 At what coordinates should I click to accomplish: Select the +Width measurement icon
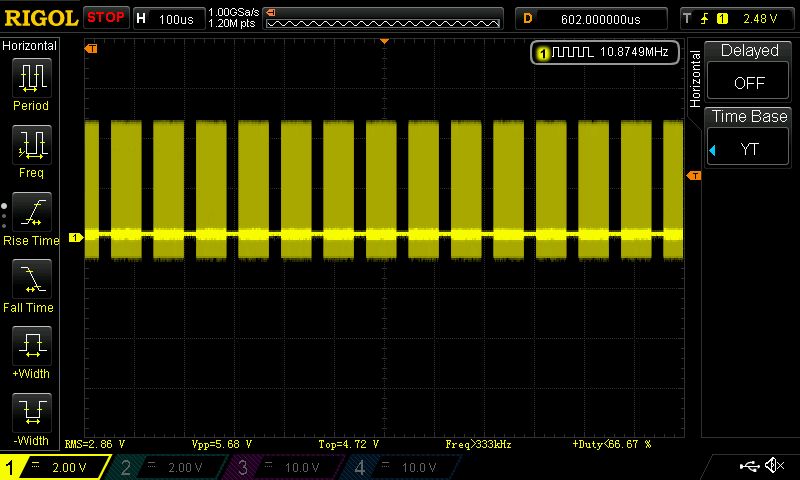click(x=32, y=345)
